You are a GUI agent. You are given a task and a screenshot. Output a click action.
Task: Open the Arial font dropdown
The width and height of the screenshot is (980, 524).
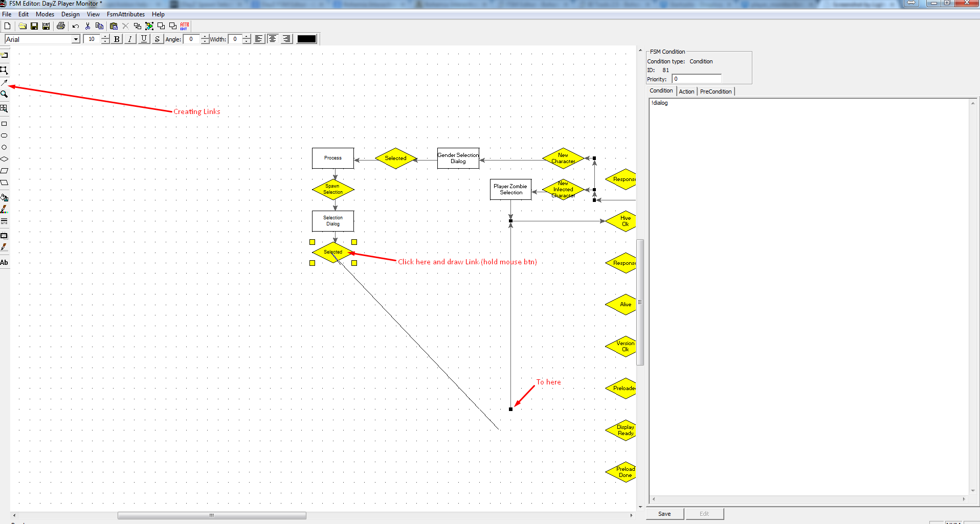pos(76,39)
